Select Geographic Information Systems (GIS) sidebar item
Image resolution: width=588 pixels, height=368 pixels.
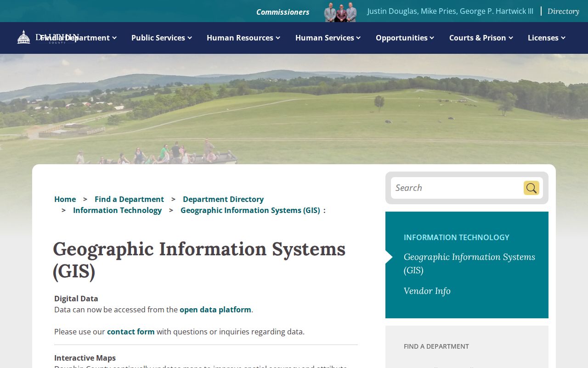pos(469,264)
